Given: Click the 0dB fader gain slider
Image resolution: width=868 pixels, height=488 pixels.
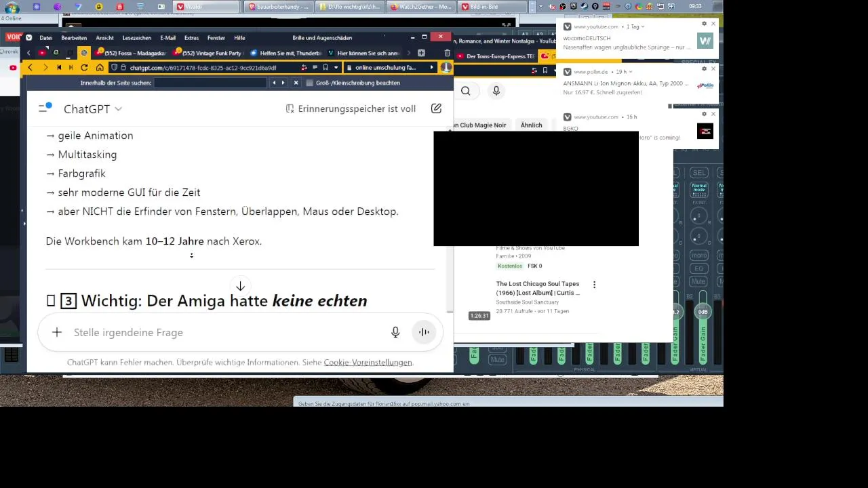Looking at the screenshot, I should pyautogui.click(x=703, y=312).
